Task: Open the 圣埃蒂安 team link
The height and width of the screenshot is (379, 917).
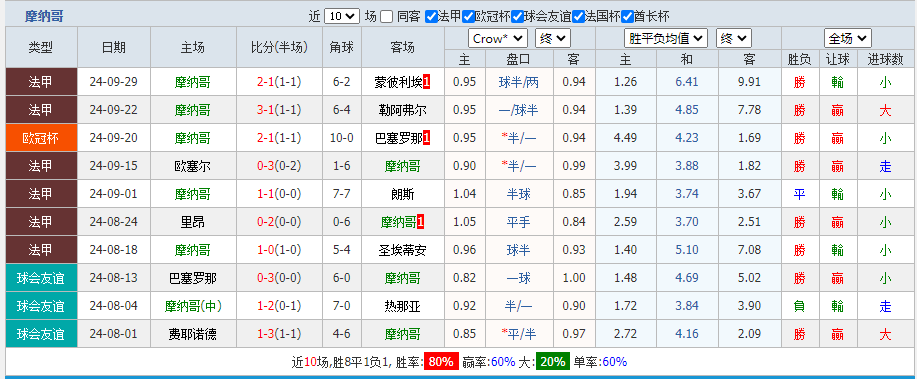Action: [x=402, y=250]
